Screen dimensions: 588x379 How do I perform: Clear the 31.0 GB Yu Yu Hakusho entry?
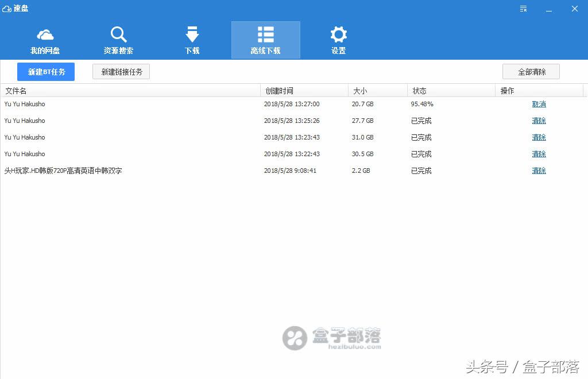point(539,137)
